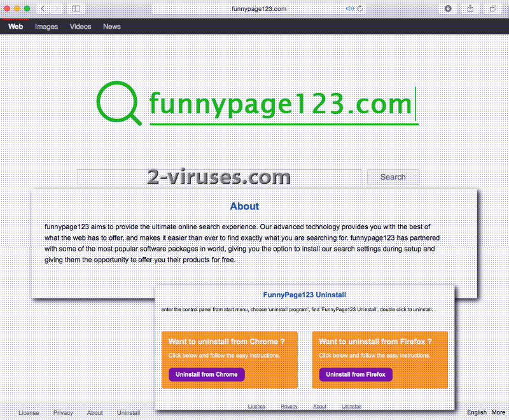Open Privacy link inside uninstall popup
This screenshot has width=509, height=420.
tap(289, 407)
